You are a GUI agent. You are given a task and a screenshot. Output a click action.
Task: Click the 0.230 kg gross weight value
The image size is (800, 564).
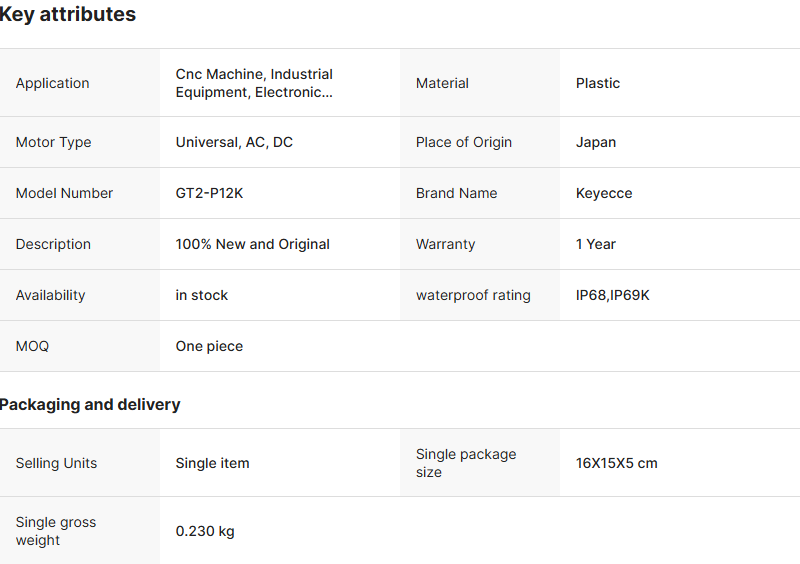click(205, 531)
